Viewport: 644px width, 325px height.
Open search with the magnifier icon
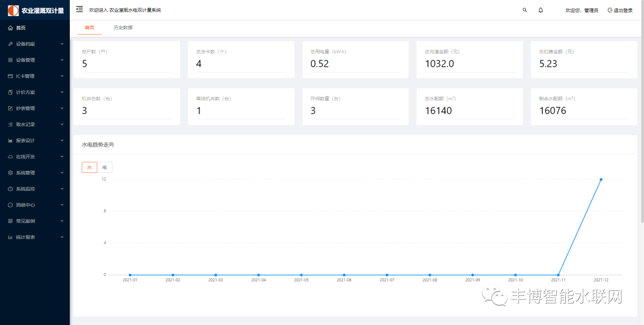tap(525, 10)
